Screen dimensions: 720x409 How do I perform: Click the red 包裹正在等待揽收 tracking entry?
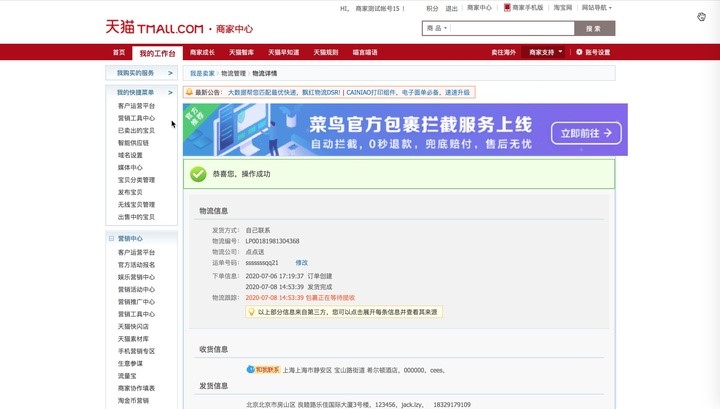300,297
